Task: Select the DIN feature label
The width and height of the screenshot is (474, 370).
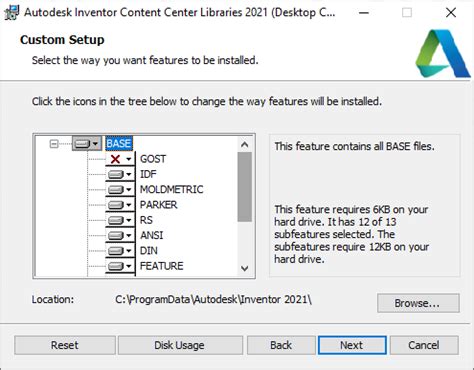Action: pyautogui.click(x=149, y=251)
